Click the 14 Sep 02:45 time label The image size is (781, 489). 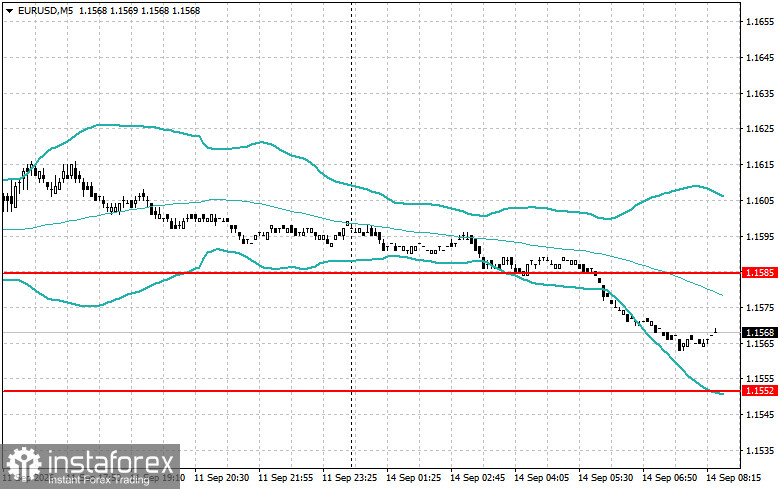tap(477, 478)
